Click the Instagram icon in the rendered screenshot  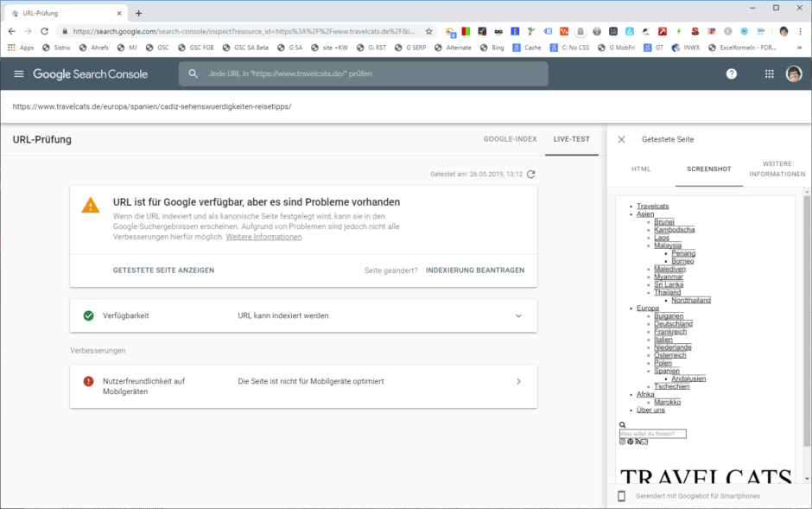point(622,442)
